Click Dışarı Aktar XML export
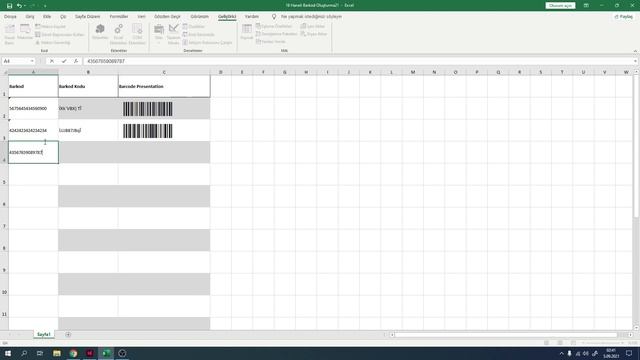 click(x=314, y=34)
